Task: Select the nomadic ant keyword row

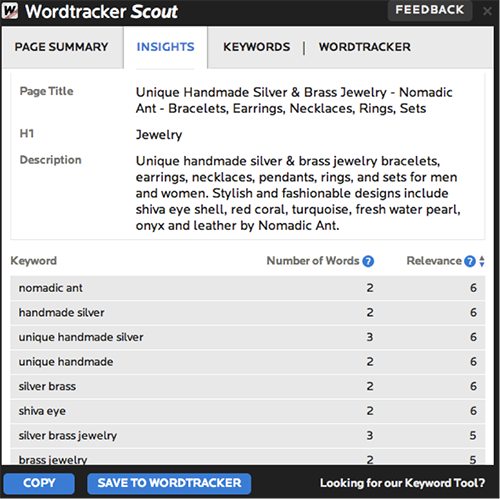Action: pyautogui.click(x=248, y=288)
